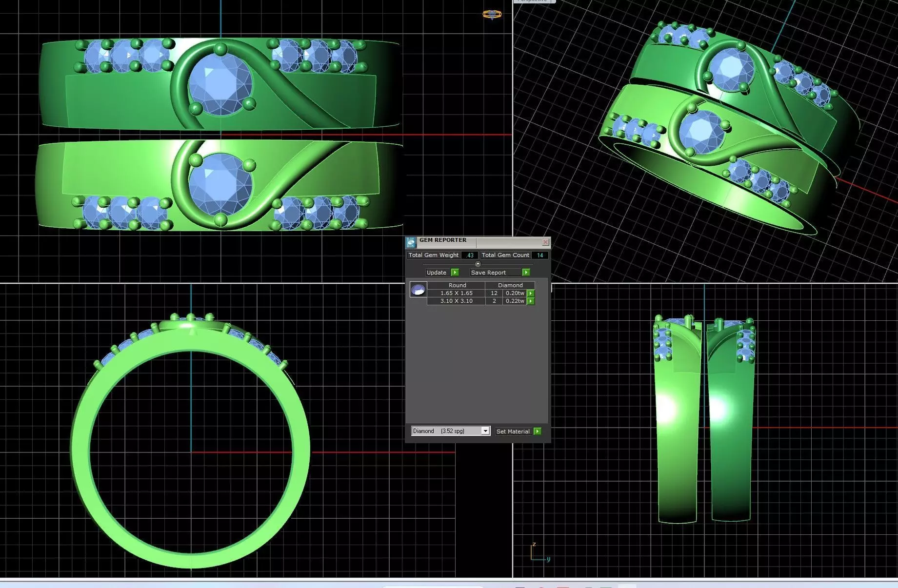Viewport: 898px width, 588px height.
Task: Click the Save Report button
Action: coord(499,273)
